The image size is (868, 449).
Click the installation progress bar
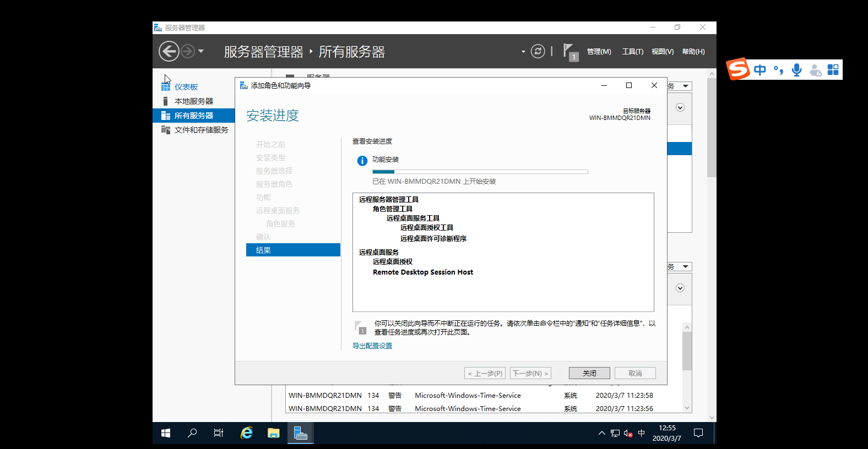pos(480,172)
